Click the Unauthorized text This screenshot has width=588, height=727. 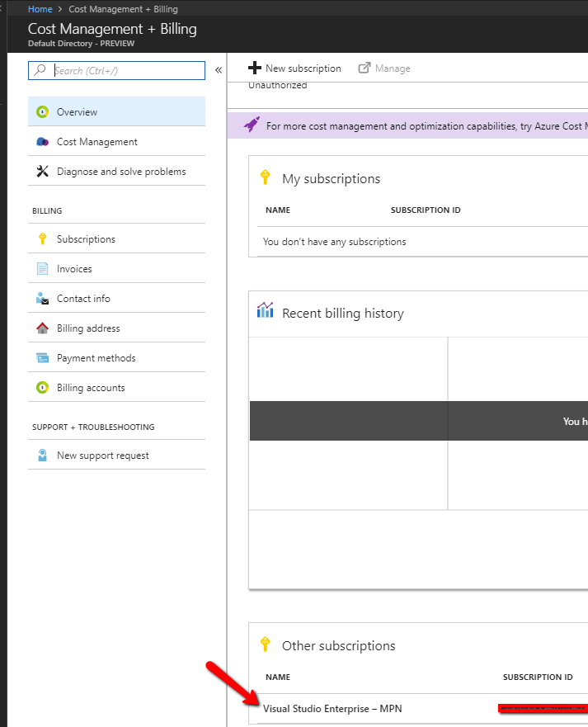tap(278, 85)
